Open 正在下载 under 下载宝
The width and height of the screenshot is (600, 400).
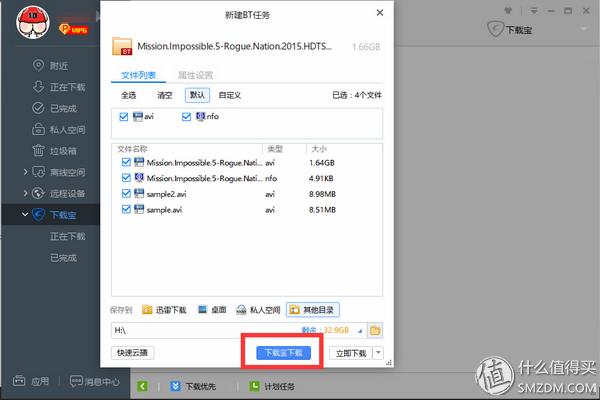[68, 237]
